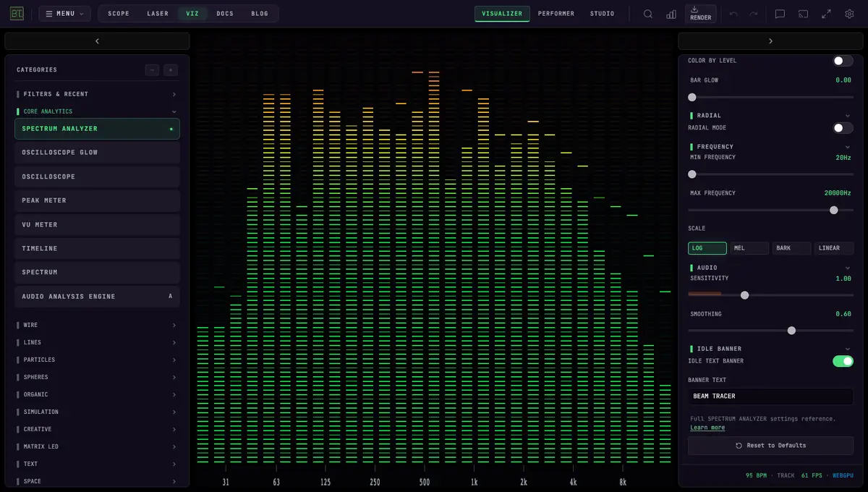Expand the Simulation category

97,412
